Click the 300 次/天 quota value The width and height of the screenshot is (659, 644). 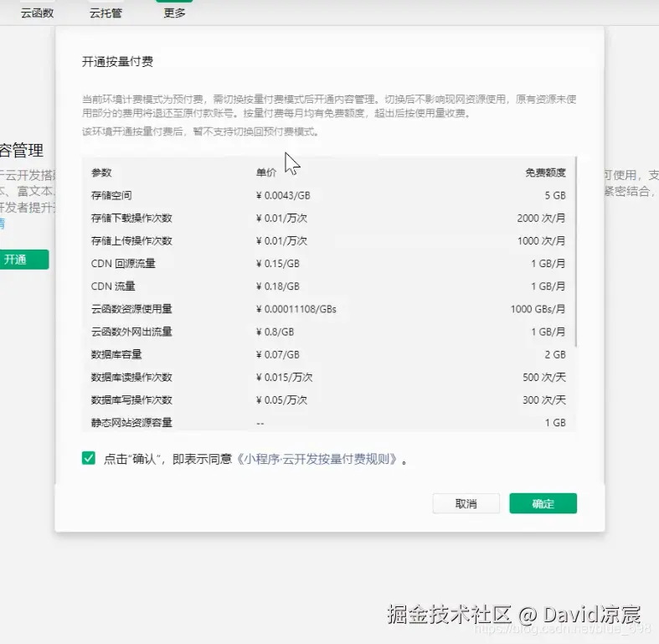pyautogui.click(x=544, y=399)
